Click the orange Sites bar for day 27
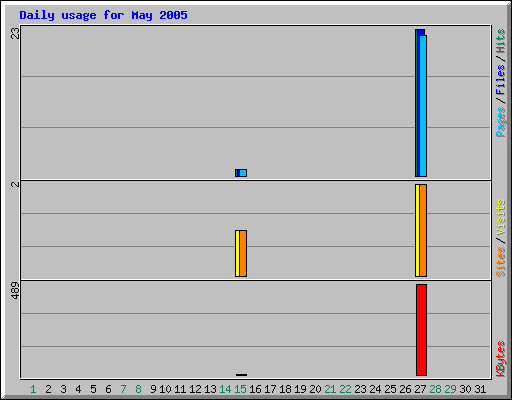 click(x=423, y=230)
